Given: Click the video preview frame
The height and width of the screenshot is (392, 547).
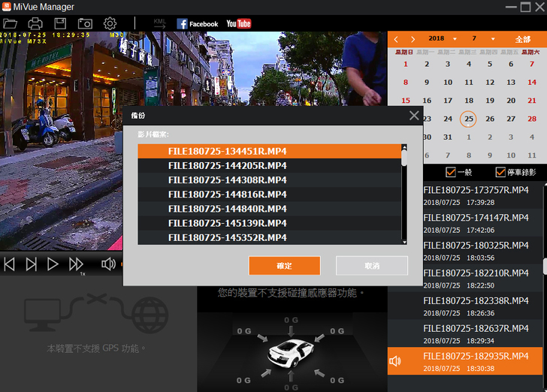Looking at the screenshot, I should click(194, 68).
